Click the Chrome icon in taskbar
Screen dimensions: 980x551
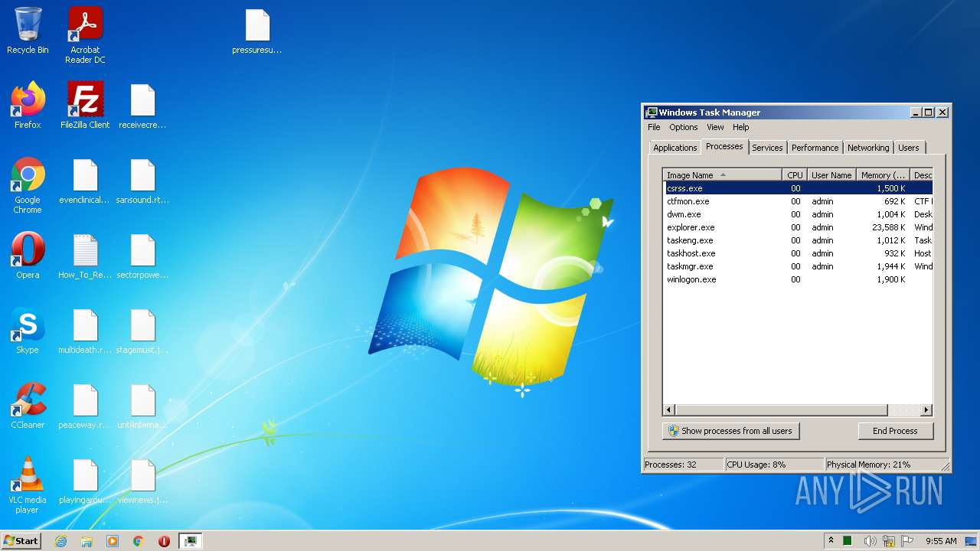(x=138, y=540)
